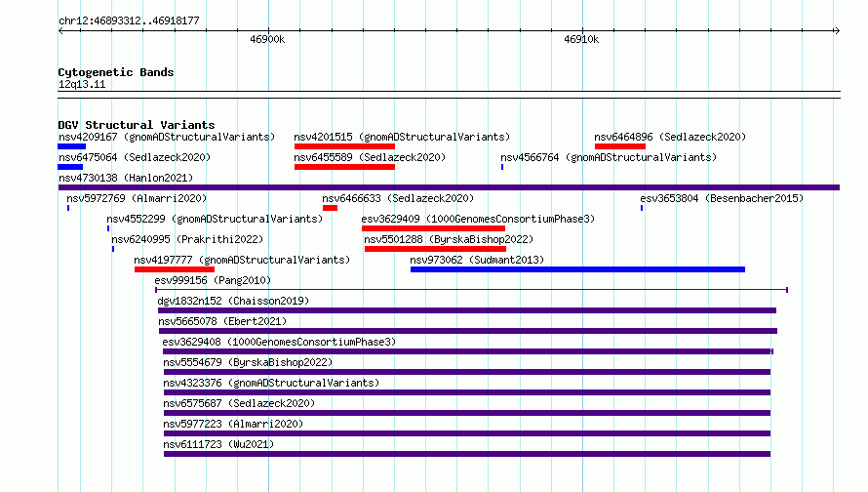Open nsv6240995 Prakrithi2022 label

(187, 239)
